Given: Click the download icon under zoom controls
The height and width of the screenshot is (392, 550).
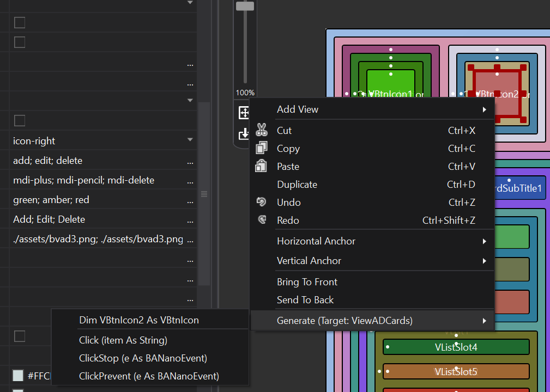Looking at the screenshot, I should click(244, 134).
